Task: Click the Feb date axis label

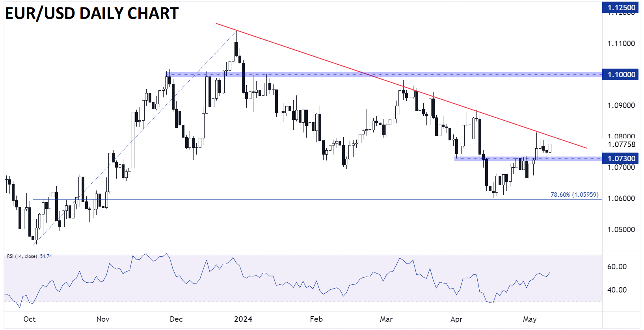Action: pos(316,319)
